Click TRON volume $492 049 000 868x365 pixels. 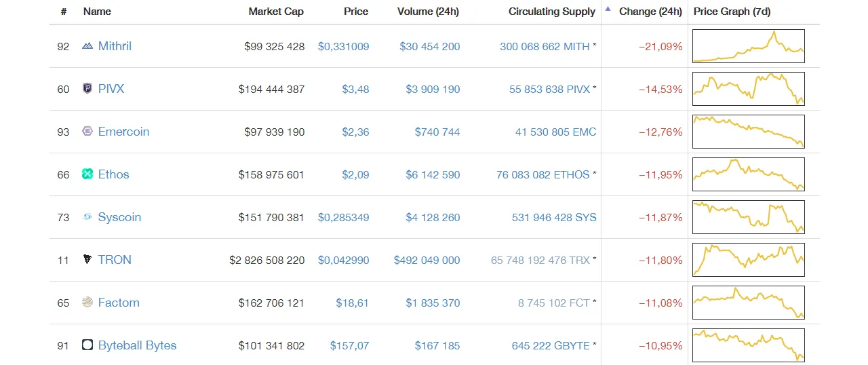427,261
